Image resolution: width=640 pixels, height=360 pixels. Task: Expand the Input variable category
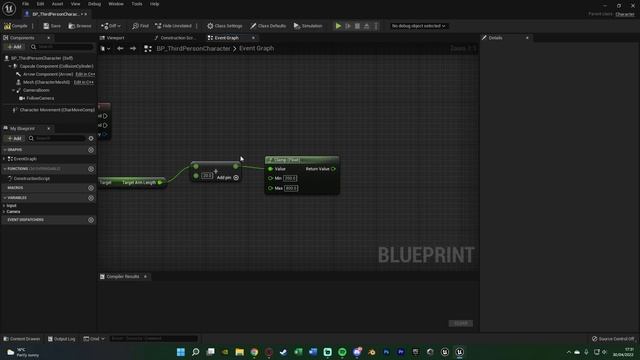[4, 206]
